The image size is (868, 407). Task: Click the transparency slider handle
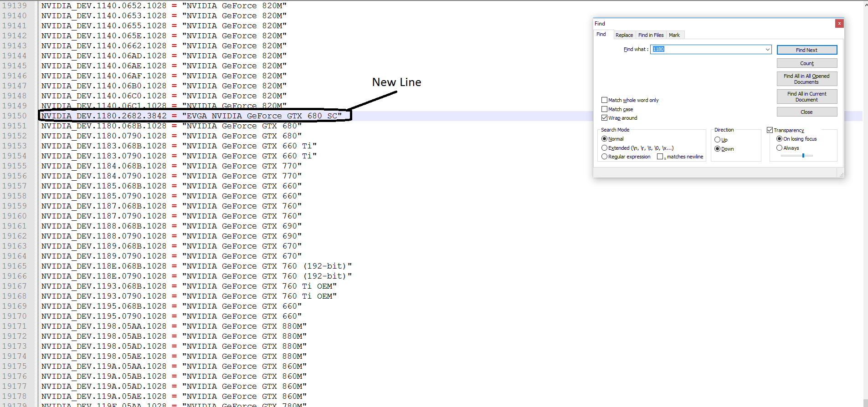803,156
